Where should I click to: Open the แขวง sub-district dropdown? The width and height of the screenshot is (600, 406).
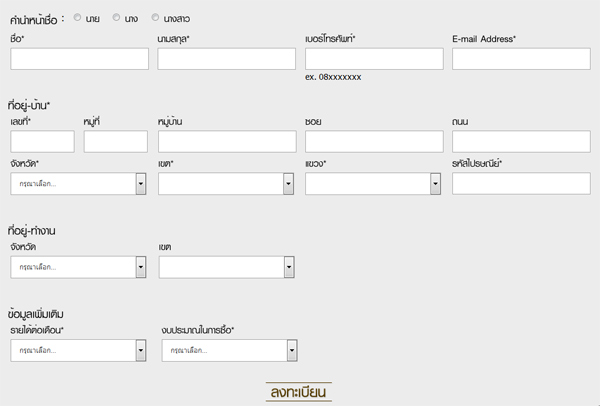point(373,184)
